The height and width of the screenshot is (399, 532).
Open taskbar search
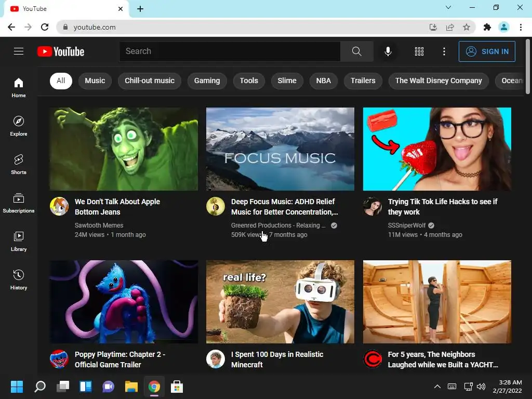40,387
